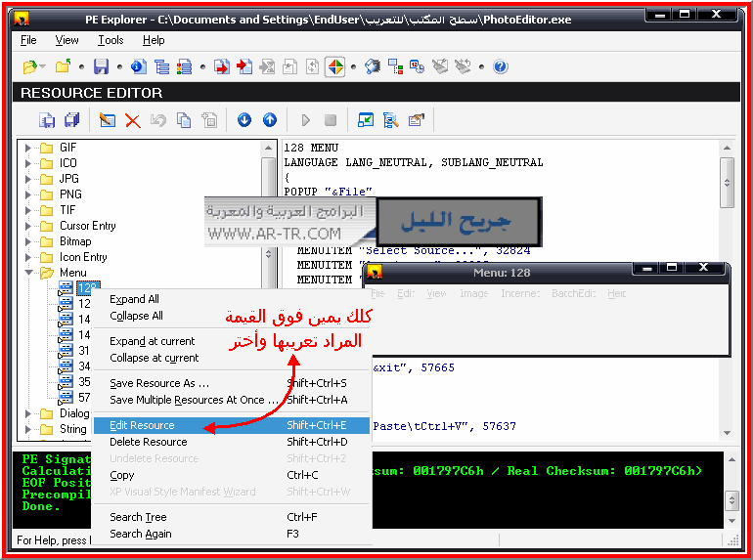
Task: Click the Open File icon in the main toolbar
Action: click(x=29, y=66)
